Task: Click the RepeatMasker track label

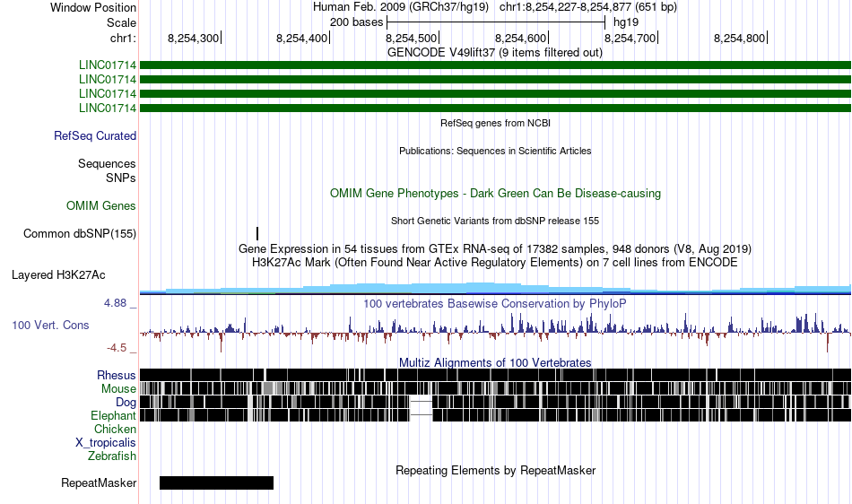Action: (99, 482)
